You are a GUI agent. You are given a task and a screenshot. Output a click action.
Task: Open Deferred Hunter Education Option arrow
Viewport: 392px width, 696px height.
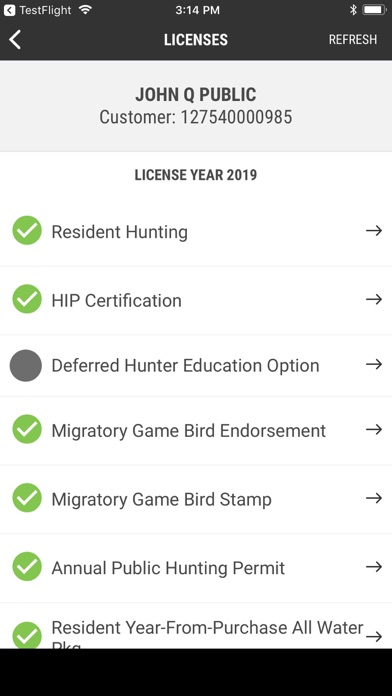coord(374,364)
